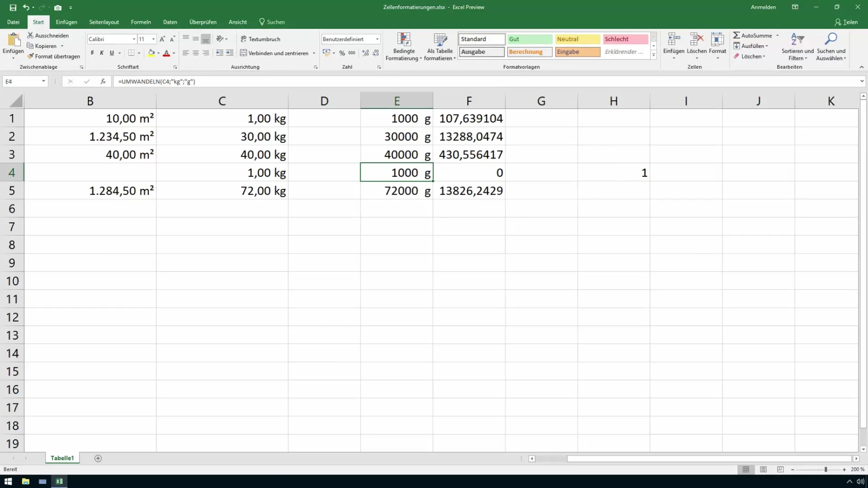This screenshot has height=488, width=868.
Task: Apply the Schlecht cell style
Action: (625, 39)
